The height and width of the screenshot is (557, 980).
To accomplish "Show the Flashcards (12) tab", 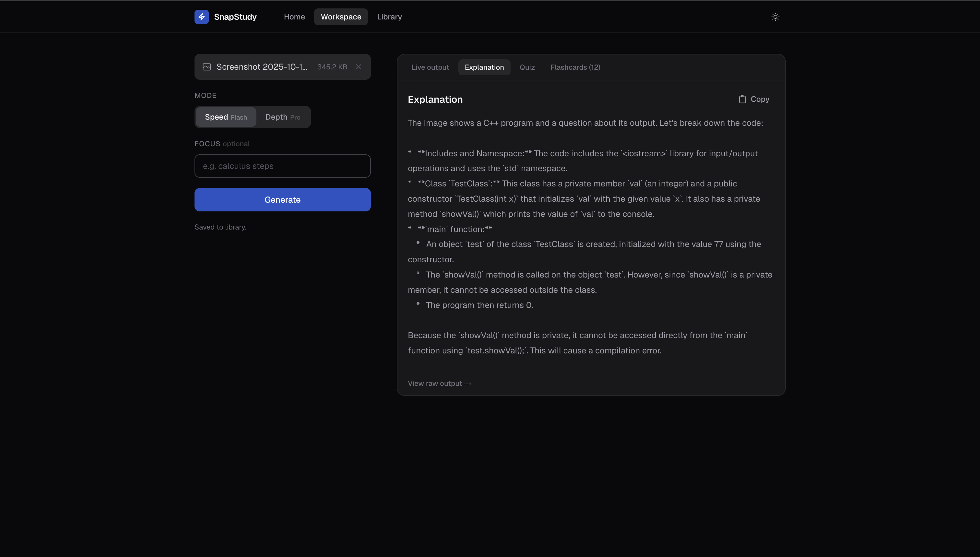I will click(x=575, y=67).
